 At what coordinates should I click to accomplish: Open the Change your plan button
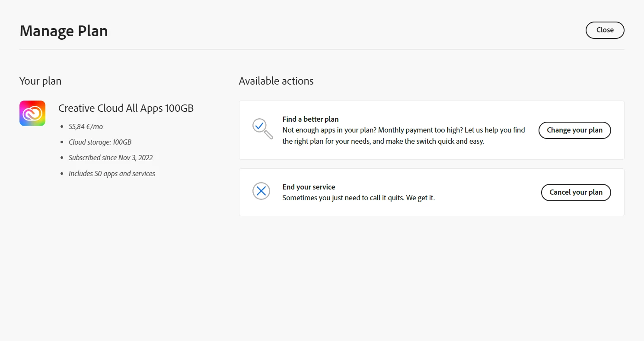(x=574, y=130)
